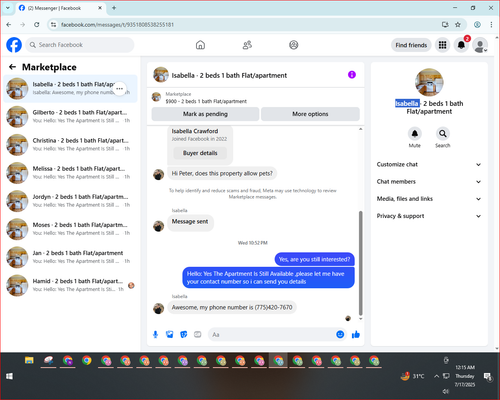This screenshot has height=400, width=500.
Task: Click the back arrow next to Marketplace
Action: click(x=12, y=67)
